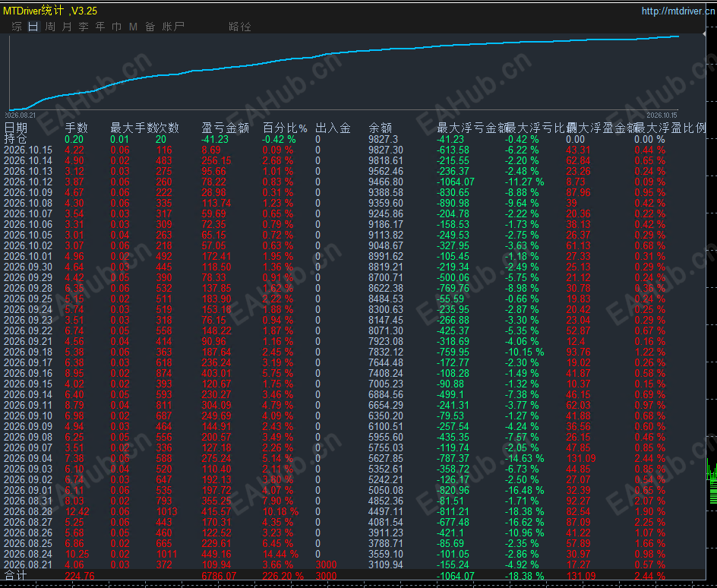Click the balance value 9827.30
The image size is (717, 588).
(x=386, y=150)
